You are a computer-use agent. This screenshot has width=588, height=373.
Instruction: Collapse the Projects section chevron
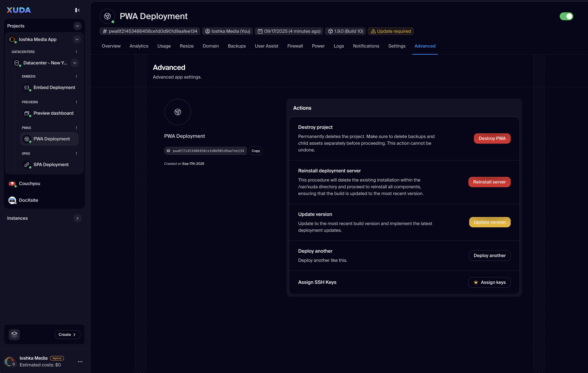point(77,26)
